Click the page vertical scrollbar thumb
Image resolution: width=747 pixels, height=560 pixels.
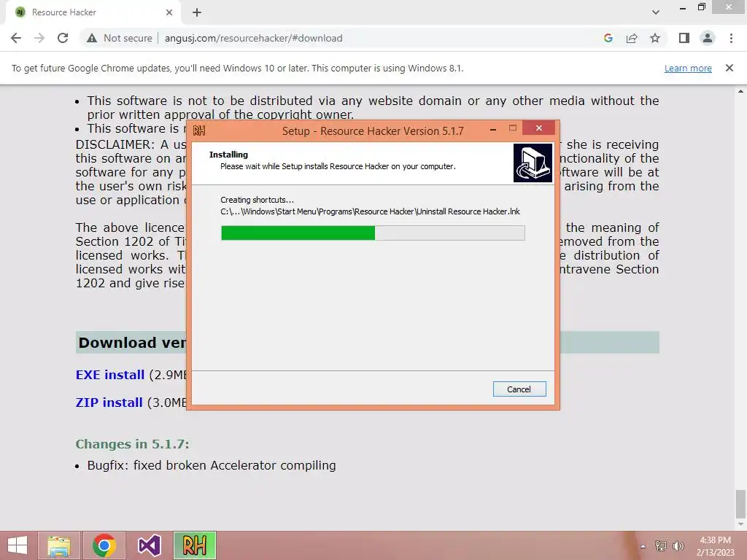[x=740, y=505]
